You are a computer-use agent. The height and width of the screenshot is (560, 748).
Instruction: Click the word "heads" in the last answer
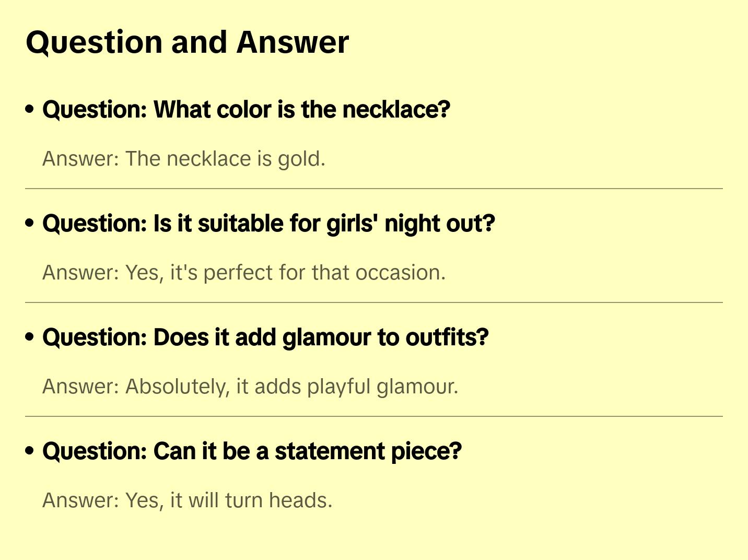click(299, 500)
